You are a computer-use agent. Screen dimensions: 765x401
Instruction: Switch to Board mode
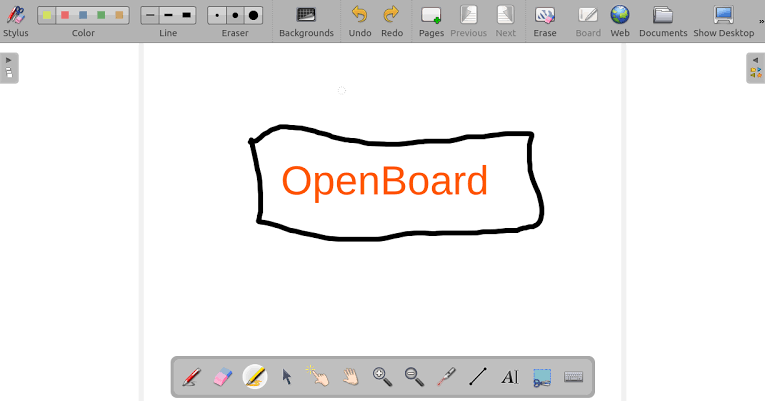588,21
